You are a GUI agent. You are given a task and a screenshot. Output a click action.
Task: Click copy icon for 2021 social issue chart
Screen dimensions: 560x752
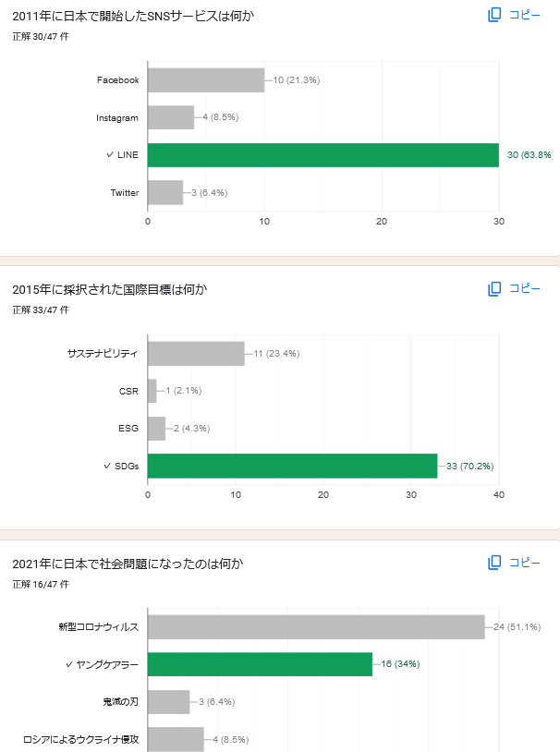point(494,563)
